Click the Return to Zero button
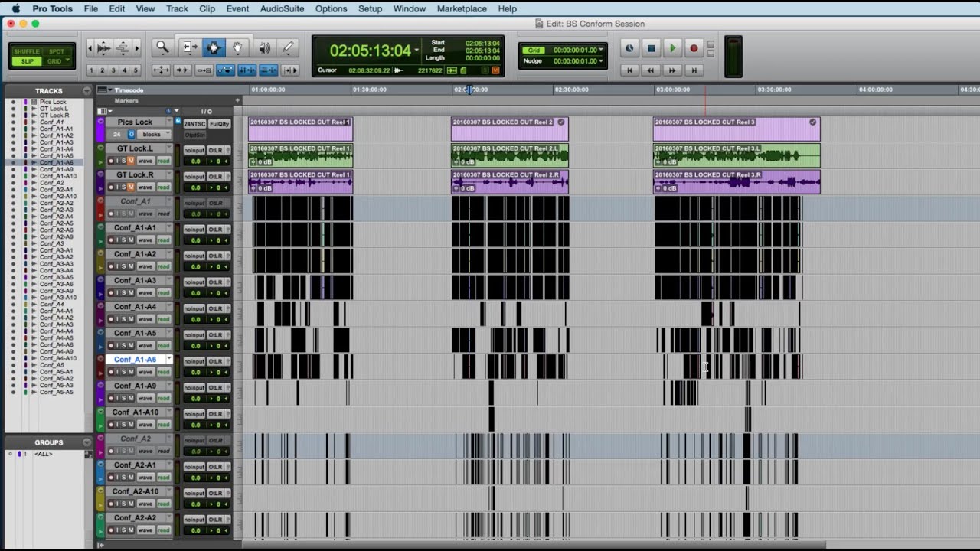 (x=629, y=70)
